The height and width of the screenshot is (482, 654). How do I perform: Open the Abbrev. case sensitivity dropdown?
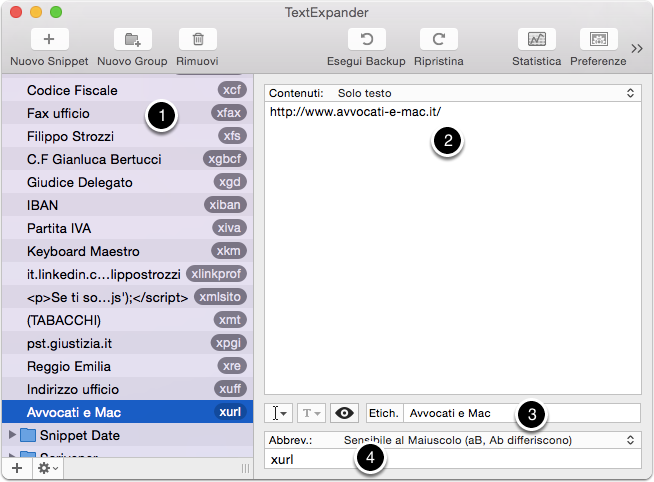tap(453, 440)
